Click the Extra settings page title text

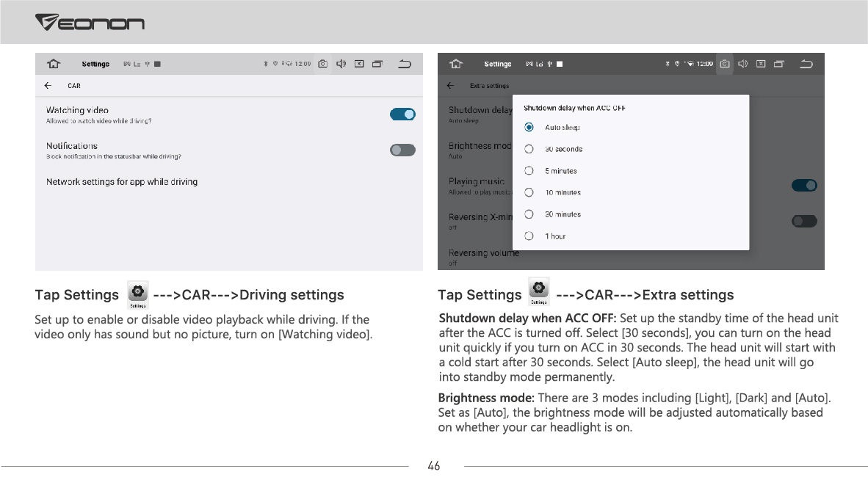[489, 86]
